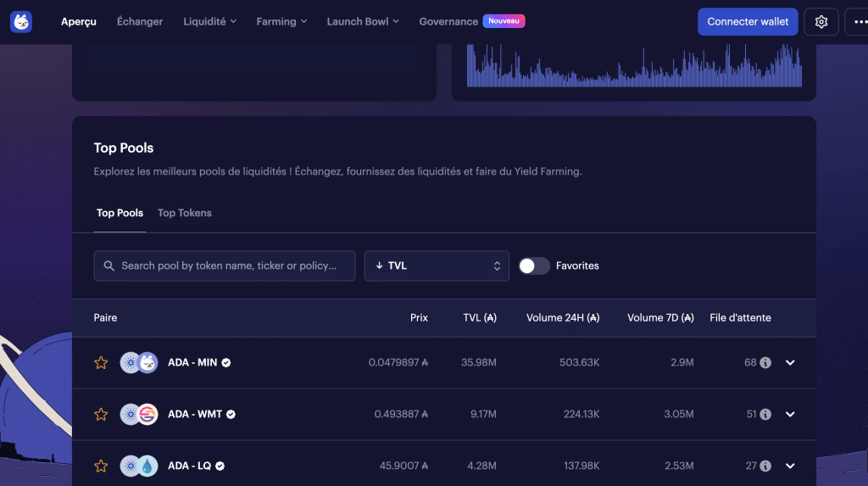This screenshot has width=868, height=486.
Task: Click the Volume 7D column header
Action: pyautogui.click(x=660, y=317)
